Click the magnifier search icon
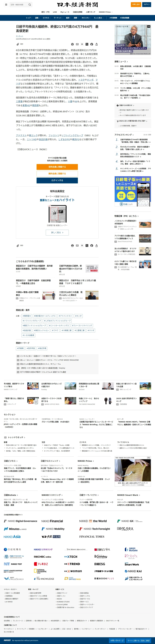The width and height of the screenshot is (155, 644). pyautogui.click(x=30, y=4)
